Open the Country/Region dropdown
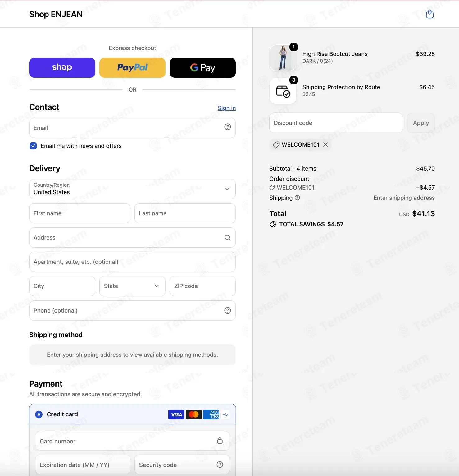 132,189
